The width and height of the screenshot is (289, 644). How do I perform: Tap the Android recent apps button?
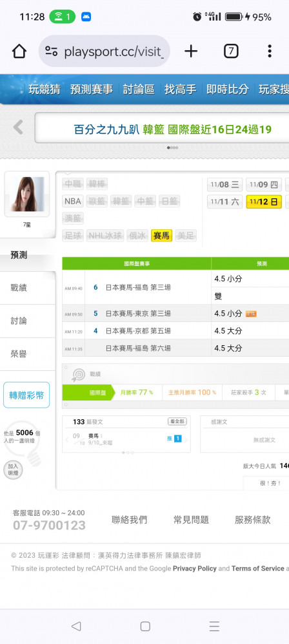click(x=214, y=626)
